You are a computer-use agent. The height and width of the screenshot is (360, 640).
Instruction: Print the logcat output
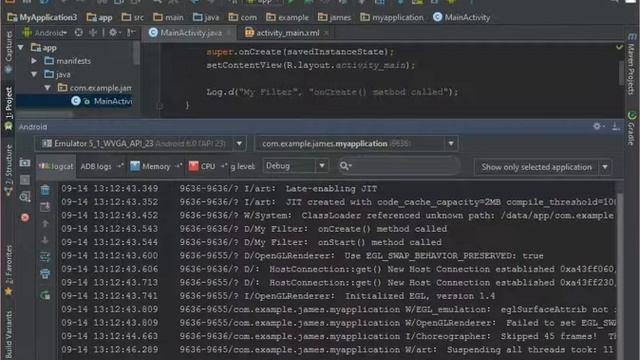tap(45, 274)
